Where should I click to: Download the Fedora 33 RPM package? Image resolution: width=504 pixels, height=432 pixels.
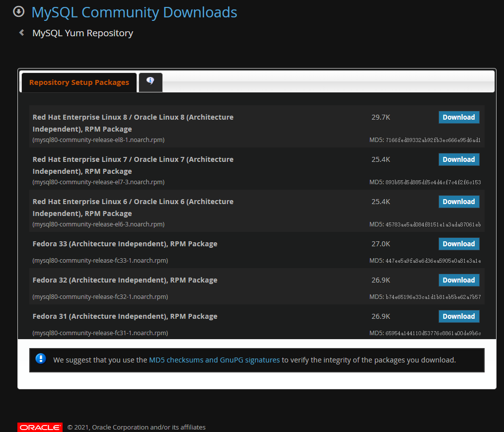point(459,244)
